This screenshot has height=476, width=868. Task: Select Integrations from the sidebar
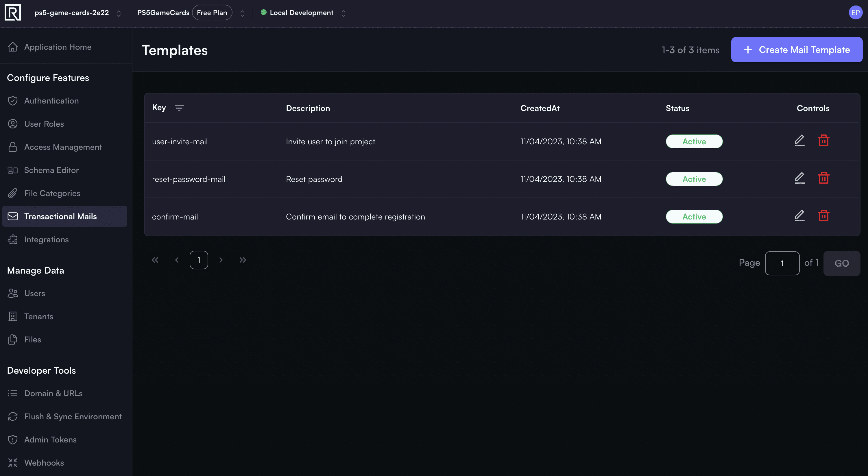[46, 239]
